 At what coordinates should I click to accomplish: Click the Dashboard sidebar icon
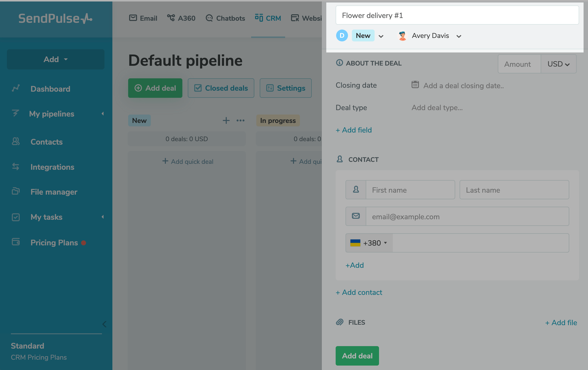[x=16, y=88]
